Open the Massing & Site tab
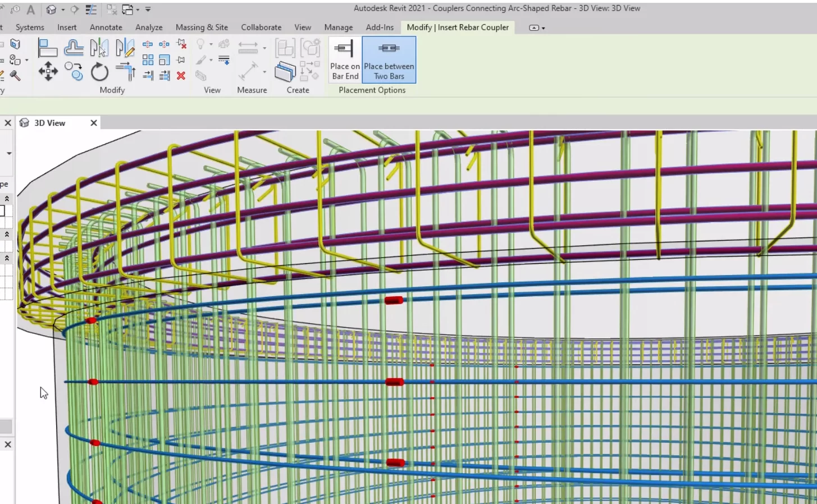Screen dimensions: 817x504 point(202,27)
